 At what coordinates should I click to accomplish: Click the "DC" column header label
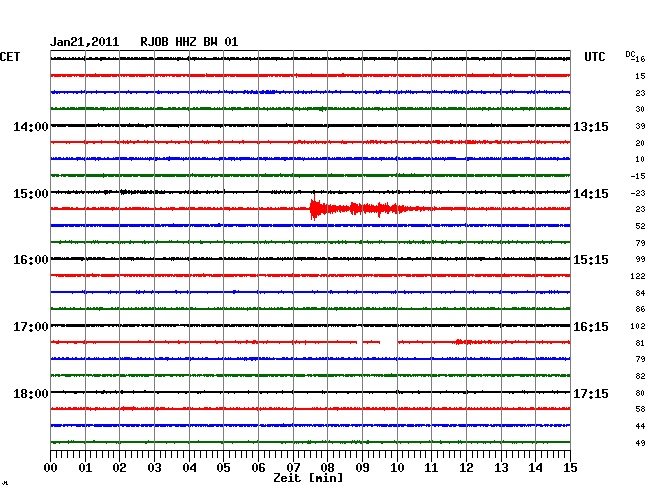click(630, 54)
